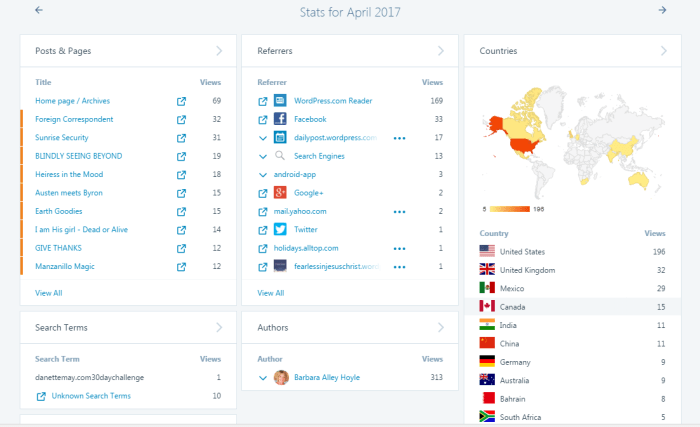Screen dimensions: 700x427
Task: Click external link icon beside mail.yahoo.com
Action: pos(262,212)
